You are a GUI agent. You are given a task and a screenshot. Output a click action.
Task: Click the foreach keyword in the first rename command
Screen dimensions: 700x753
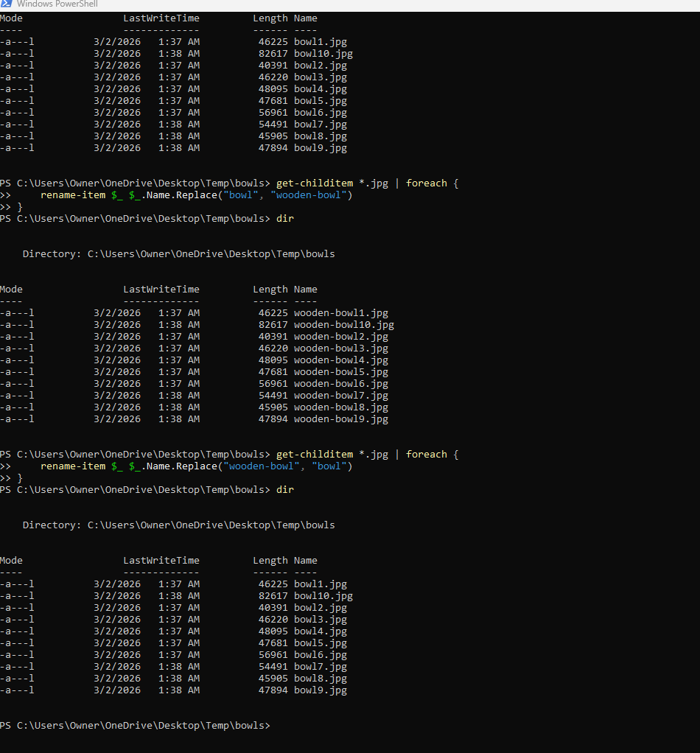426,183
